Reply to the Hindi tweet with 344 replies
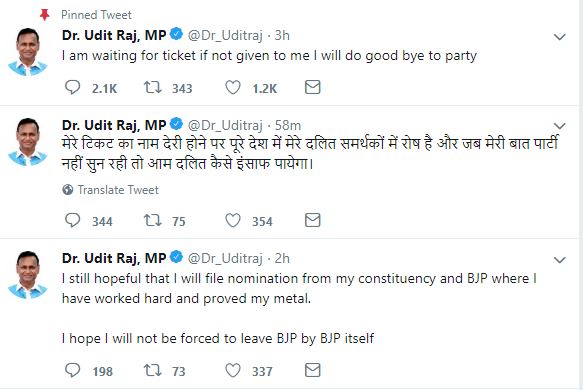Viewport: 583px width, 390px height. click(73, 220)
